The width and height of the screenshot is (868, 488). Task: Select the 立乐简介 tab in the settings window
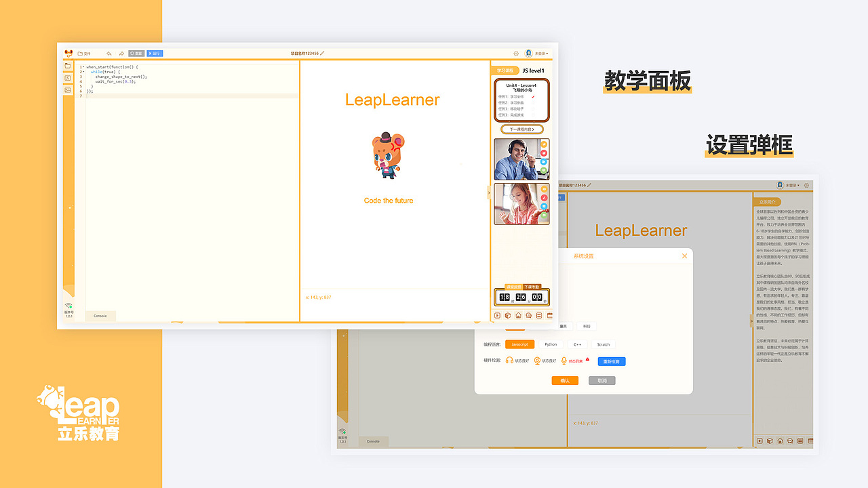(768, 202)
